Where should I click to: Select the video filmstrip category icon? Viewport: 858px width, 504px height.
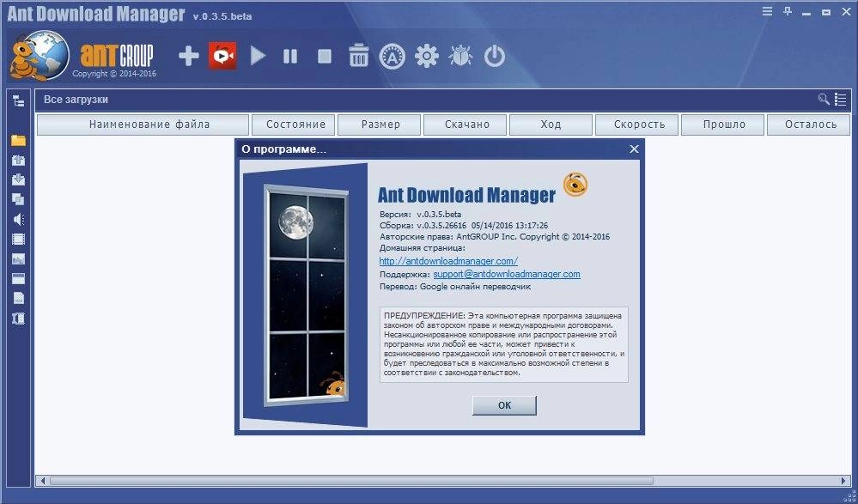[x=19, y=240]
